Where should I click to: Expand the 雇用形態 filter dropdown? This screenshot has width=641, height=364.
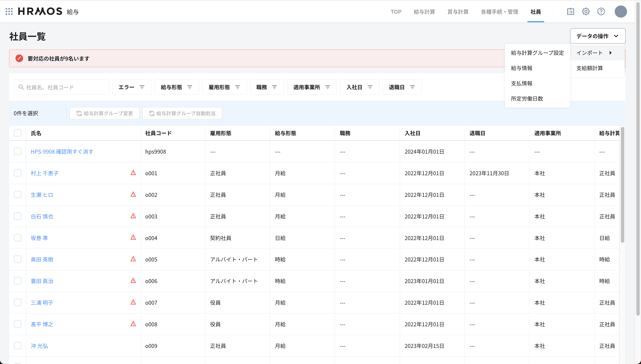pyautogui.click(x=224, y=87)
